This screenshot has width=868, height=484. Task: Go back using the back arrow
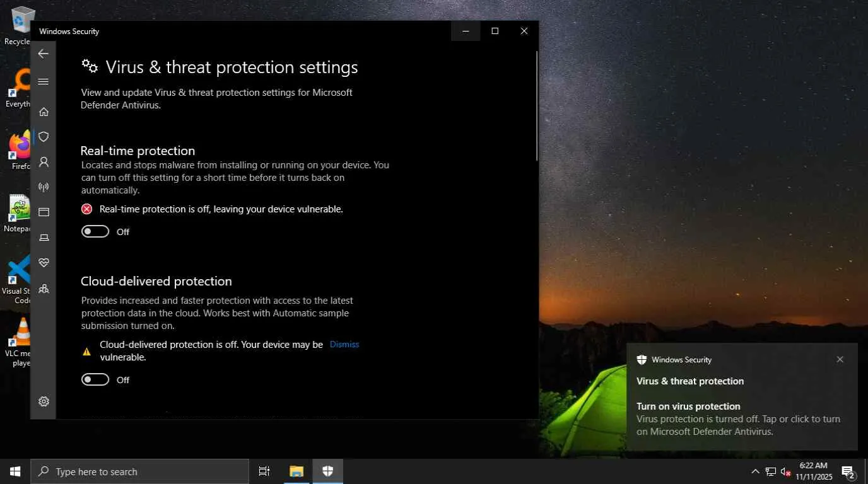pos(43,54)
